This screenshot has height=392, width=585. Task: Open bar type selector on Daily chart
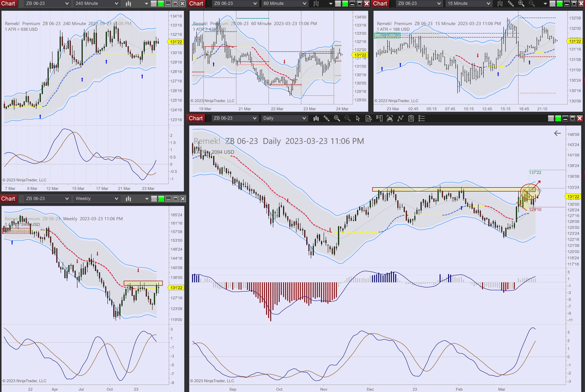316,118
